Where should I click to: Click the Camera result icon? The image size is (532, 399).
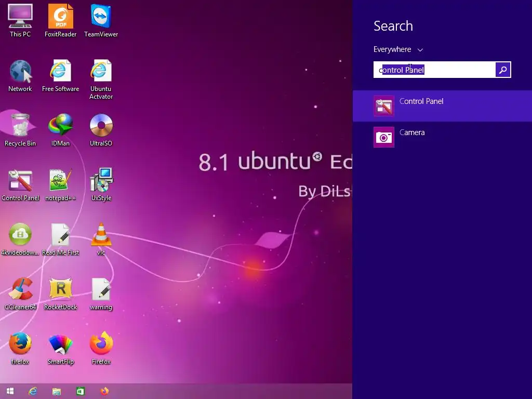point(384,137)
